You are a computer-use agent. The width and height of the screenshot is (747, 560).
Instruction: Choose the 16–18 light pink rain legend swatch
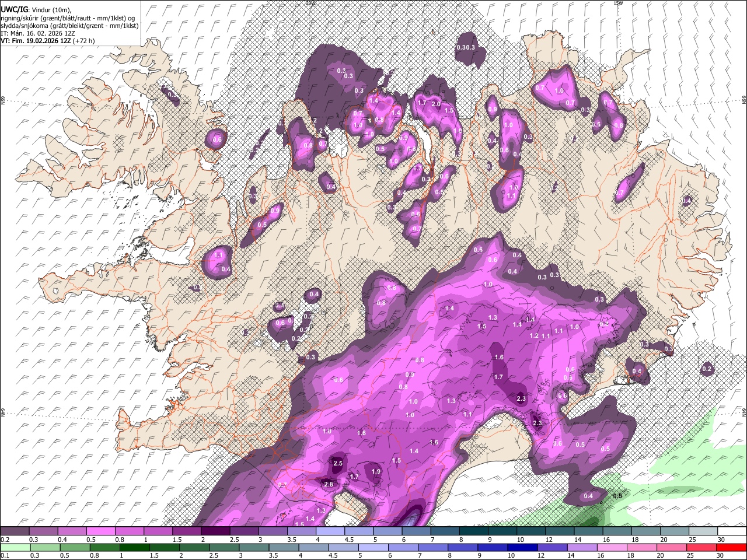[612, 548]
